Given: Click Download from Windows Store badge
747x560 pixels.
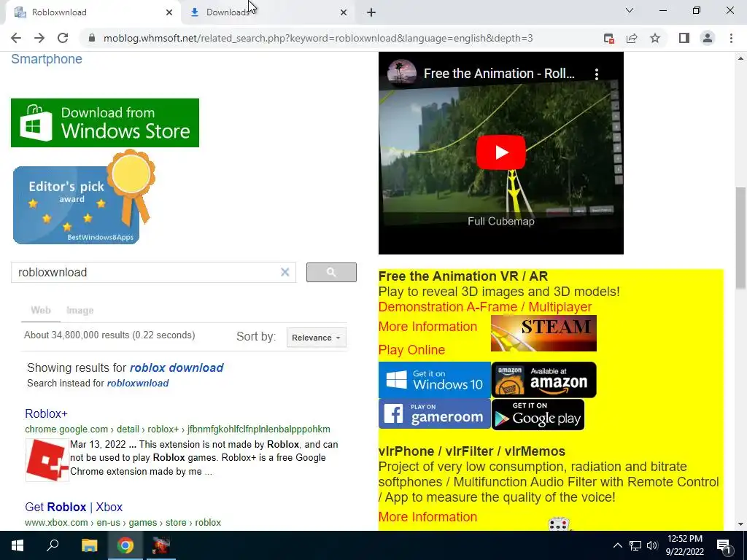Looking at the screenshot, I should point(105,122).
